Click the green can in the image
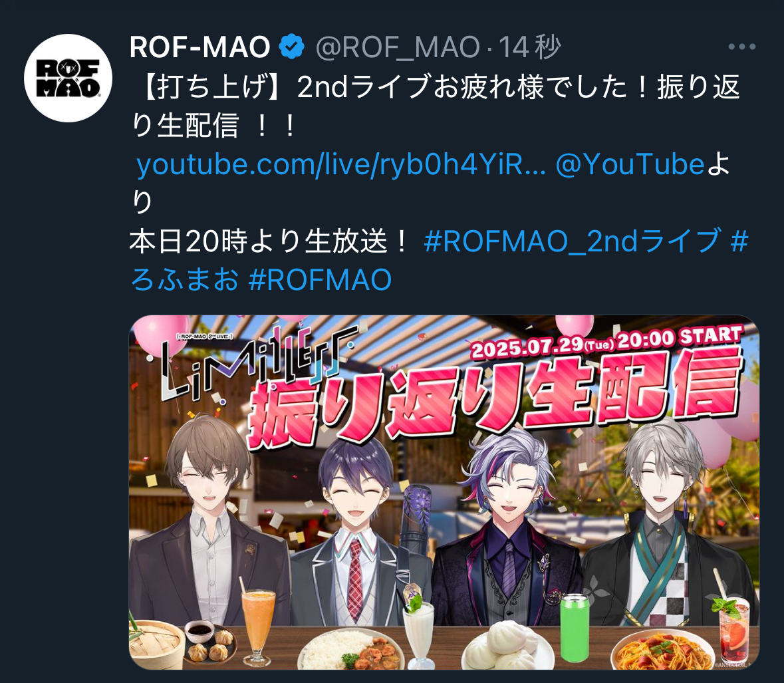 click(x=575, y=628)
